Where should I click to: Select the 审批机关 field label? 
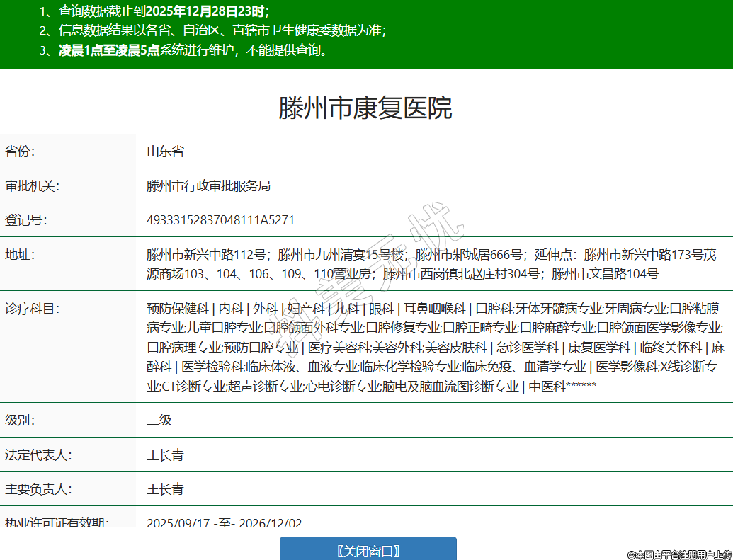pyautogui.click(x=32, y=186)
